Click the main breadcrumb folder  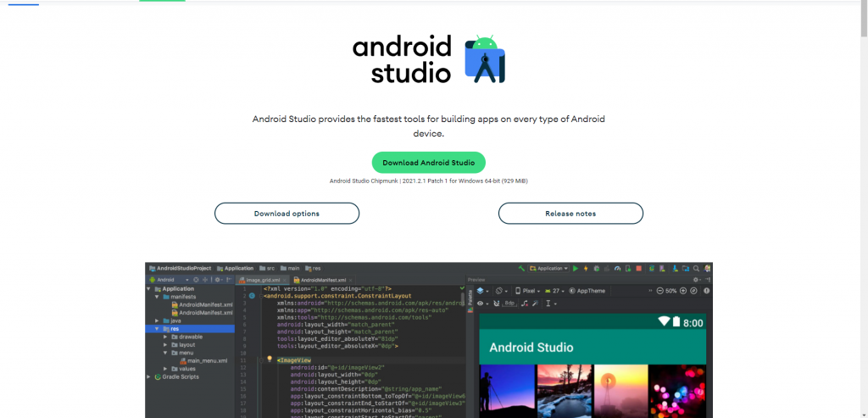pos(290,268)
